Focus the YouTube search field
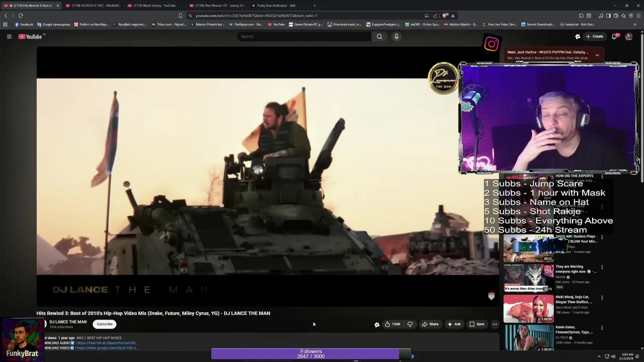The width and height of the screenshot is (644, 362). coord(304,36)
